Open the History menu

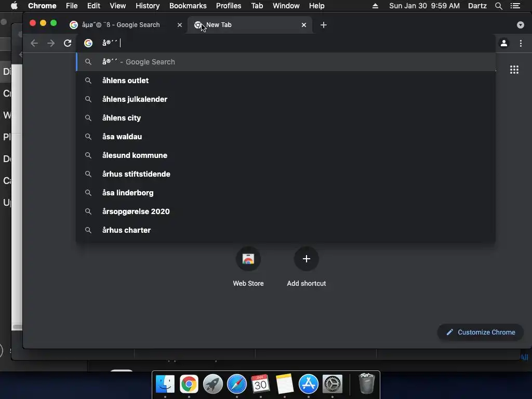pos(148,6)
